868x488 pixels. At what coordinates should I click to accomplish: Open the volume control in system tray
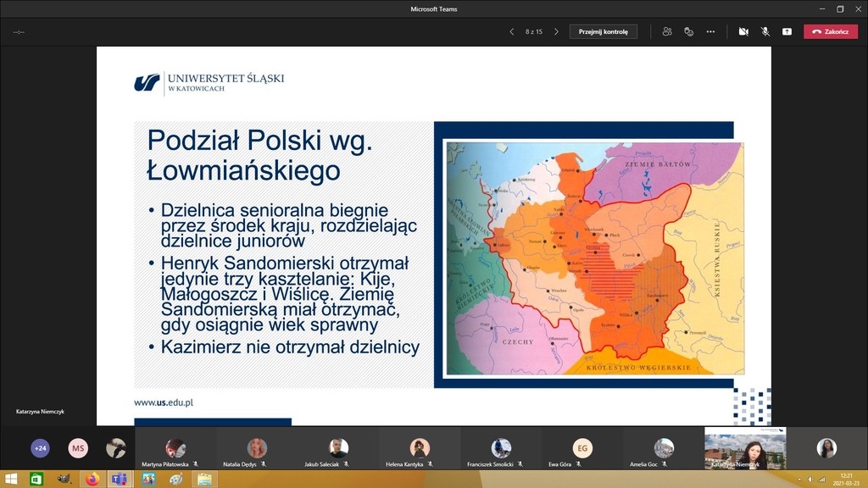pyautogui.click(x=810, y=480)
